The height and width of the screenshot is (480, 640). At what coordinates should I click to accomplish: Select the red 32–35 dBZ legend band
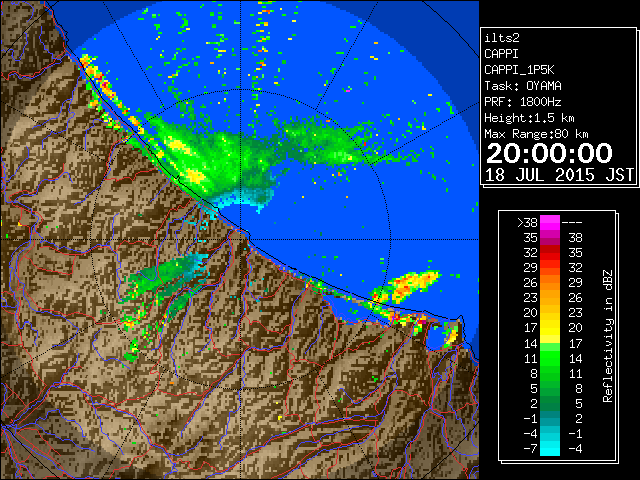550,253
